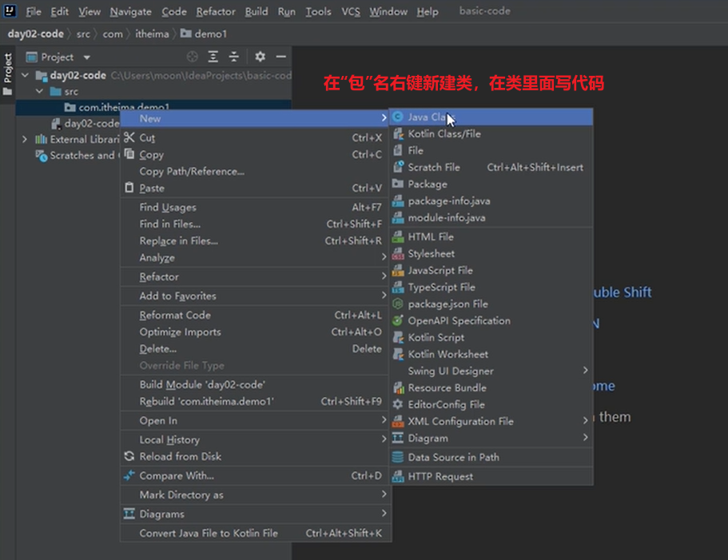Click the package-info.java icon
The image size is (728, 560).
point(398,201)
